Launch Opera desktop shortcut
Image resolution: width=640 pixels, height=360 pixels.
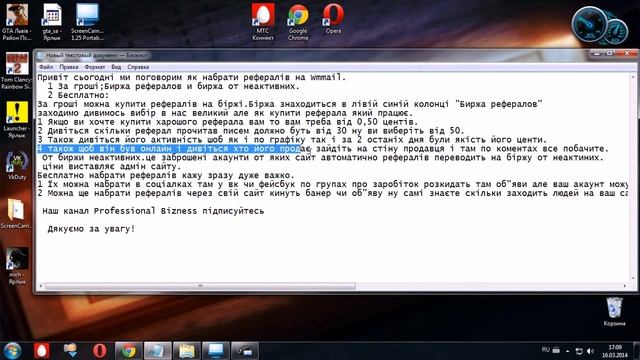tap(333, 19)
